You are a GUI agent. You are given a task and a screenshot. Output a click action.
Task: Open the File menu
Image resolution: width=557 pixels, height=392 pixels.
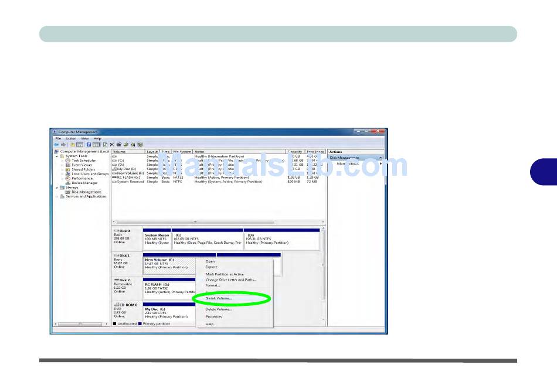(x=58, y=138)
